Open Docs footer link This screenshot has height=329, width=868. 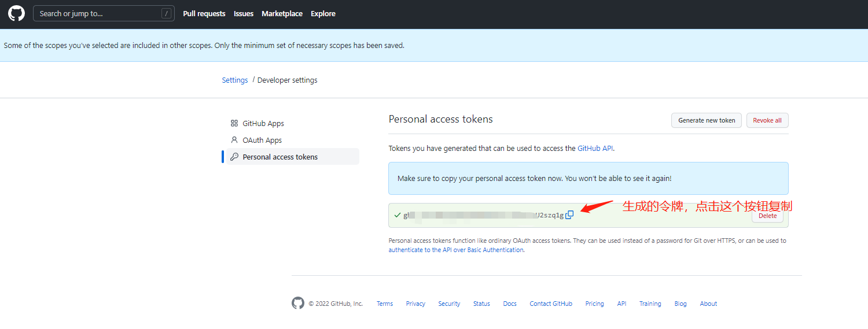click(510, 304)
